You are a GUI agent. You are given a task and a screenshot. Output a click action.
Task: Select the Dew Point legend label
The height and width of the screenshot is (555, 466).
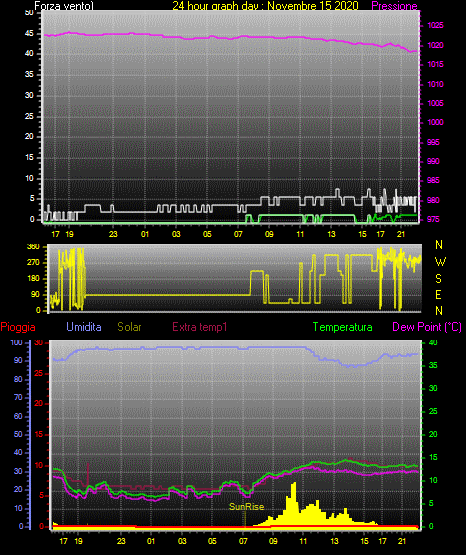427,327
